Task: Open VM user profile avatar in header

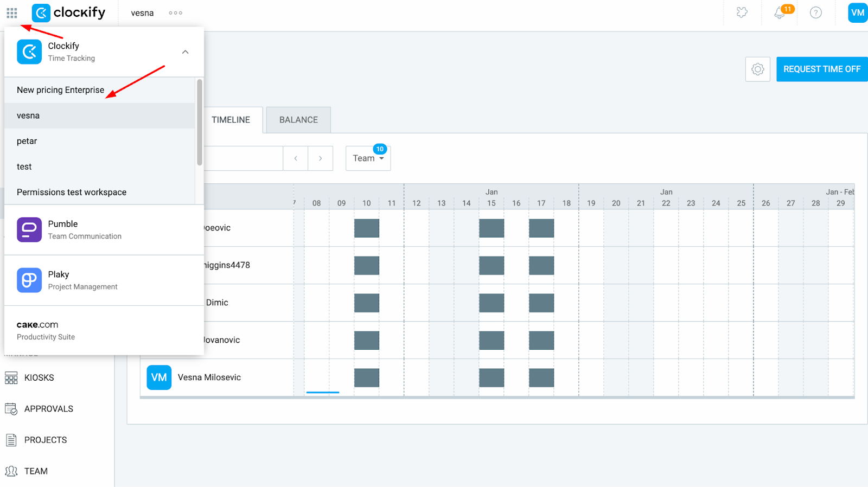Action: point(858,12)
